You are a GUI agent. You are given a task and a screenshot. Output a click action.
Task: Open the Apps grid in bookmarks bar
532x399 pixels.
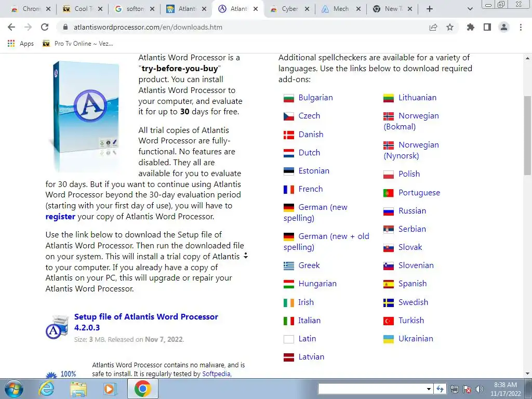point(21,44)
